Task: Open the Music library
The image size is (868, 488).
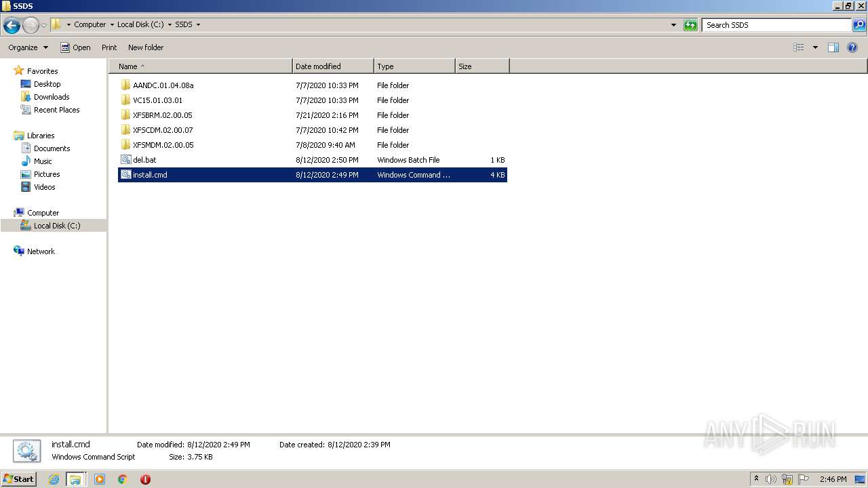Action: pyautogui.click(x=43, y=161)
